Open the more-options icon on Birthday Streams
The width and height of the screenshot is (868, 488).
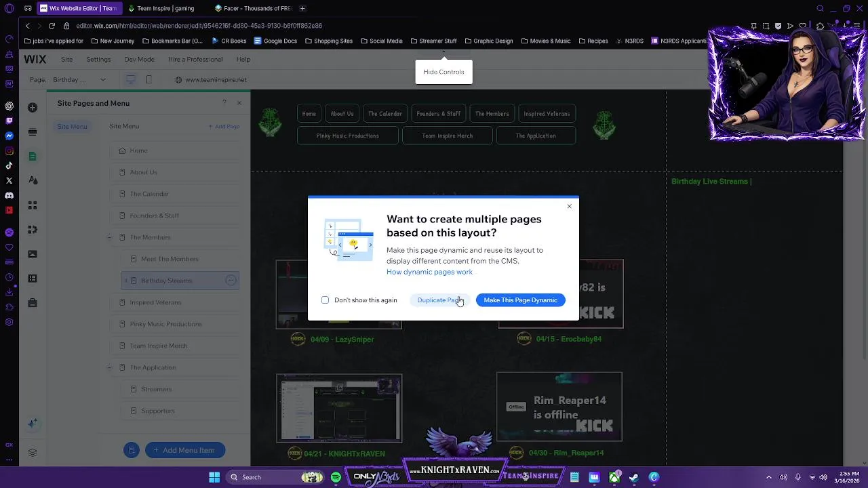231,281
